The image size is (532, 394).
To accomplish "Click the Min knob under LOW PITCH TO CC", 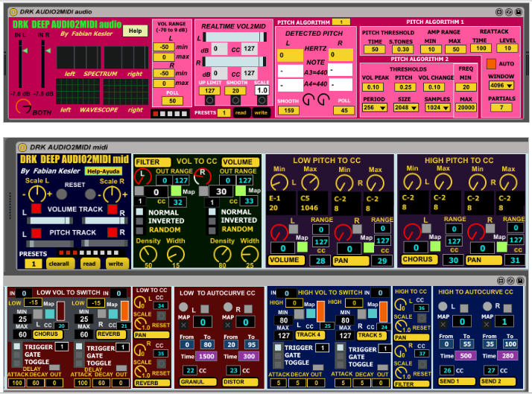I will click(x=281, y=181).
